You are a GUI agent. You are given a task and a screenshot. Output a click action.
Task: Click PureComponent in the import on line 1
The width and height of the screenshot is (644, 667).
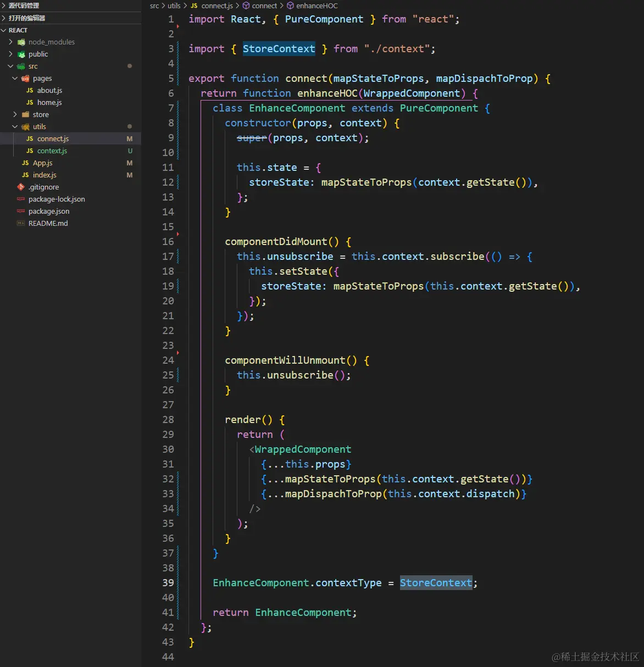pyautogui.click(x=324, y=19)
